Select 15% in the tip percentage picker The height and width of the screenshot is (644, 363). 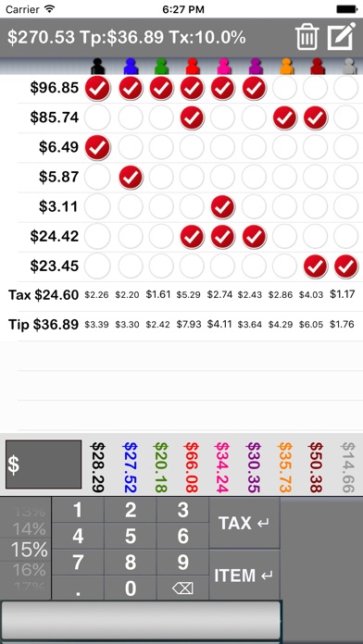(29, 550)
